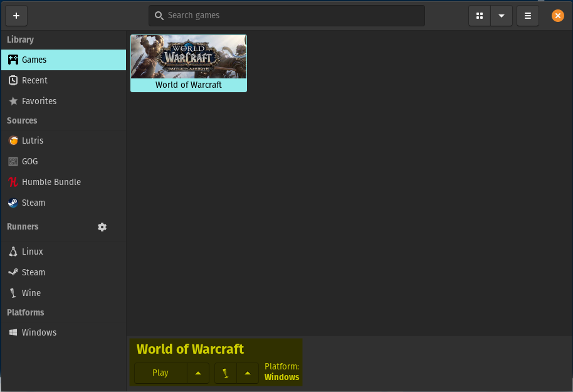
Task: Filter games by the Windows platform
Action: click(39, 332)
